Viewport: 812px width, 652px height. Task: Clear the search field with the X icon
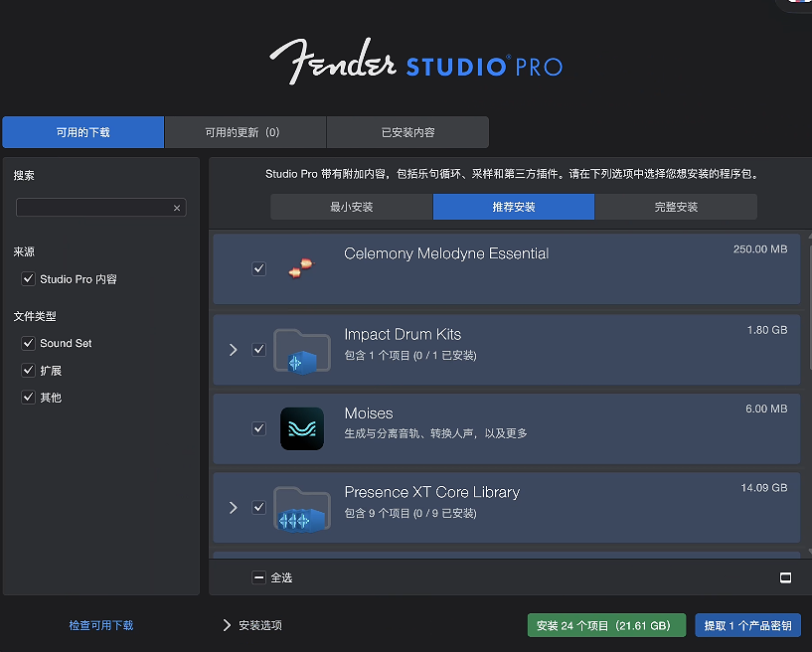(177, 208)
